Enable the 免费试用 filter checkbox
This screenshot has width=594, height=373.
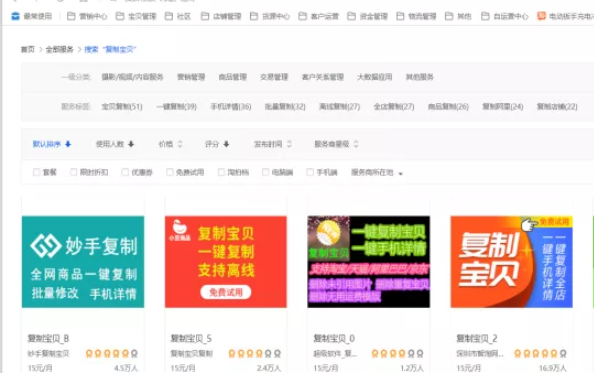pos(170,172)
